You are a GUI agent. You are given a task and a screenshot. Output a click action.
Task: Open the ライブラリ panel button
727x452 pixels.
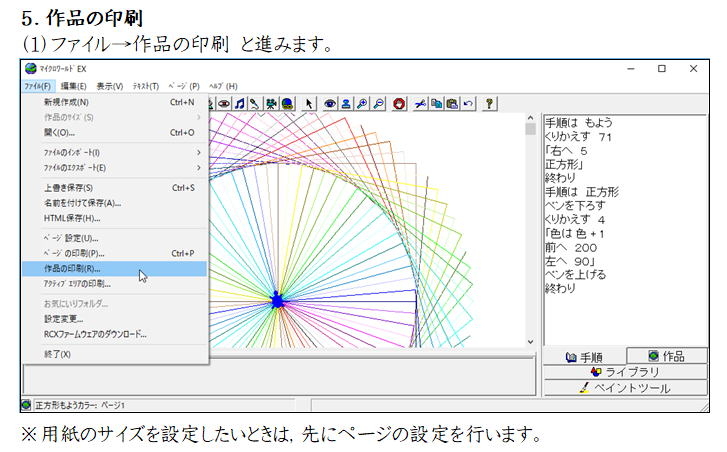click(x=625, y=372)
